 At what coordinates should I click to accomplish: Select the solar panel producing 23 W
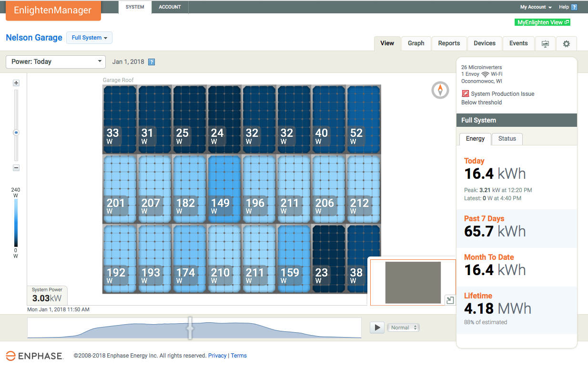pos(328,258)
